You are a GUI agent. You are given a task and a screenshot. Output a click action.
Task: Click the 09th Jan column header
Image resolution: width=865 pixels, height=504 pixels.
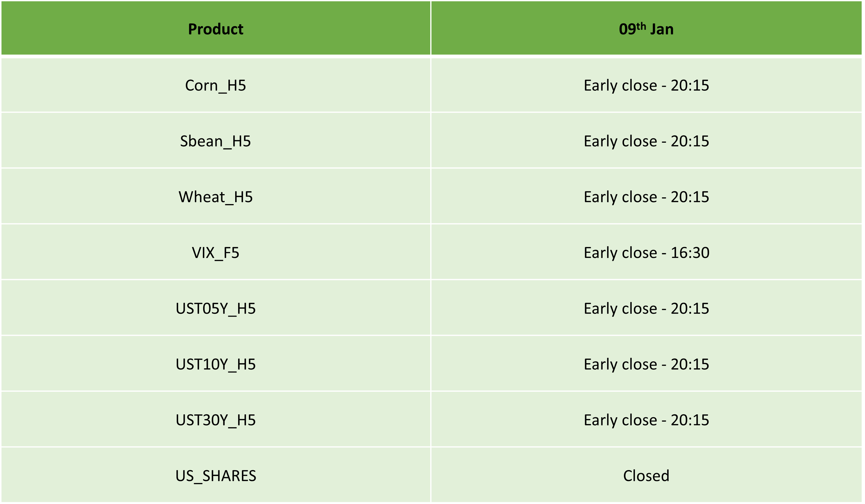(x=646, y=28)
